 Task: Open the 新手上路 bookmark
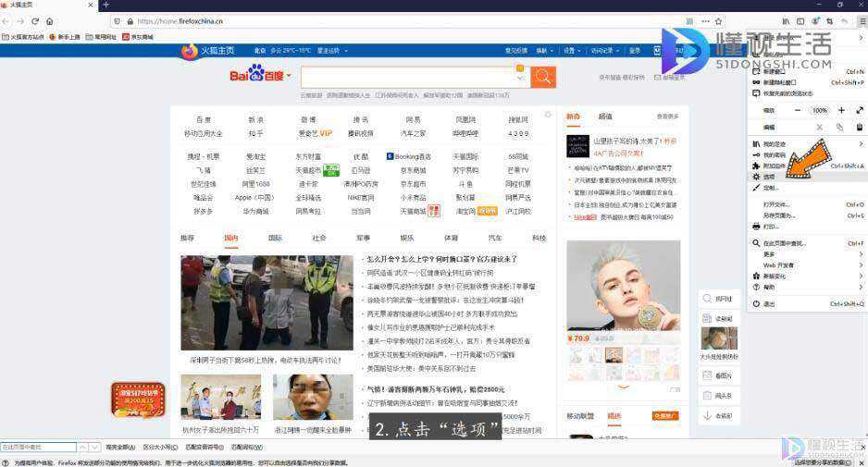point(64,37)
